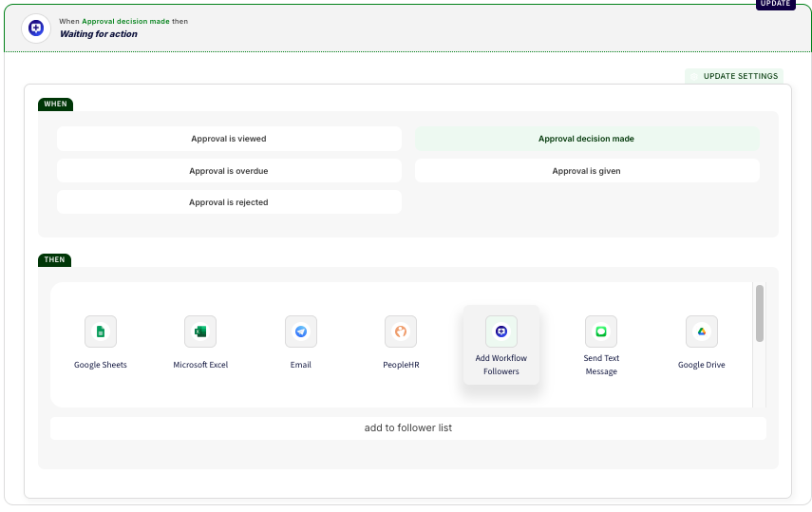Choose the Approval is given trigger

pyautogui.click(x=587, y=171)
